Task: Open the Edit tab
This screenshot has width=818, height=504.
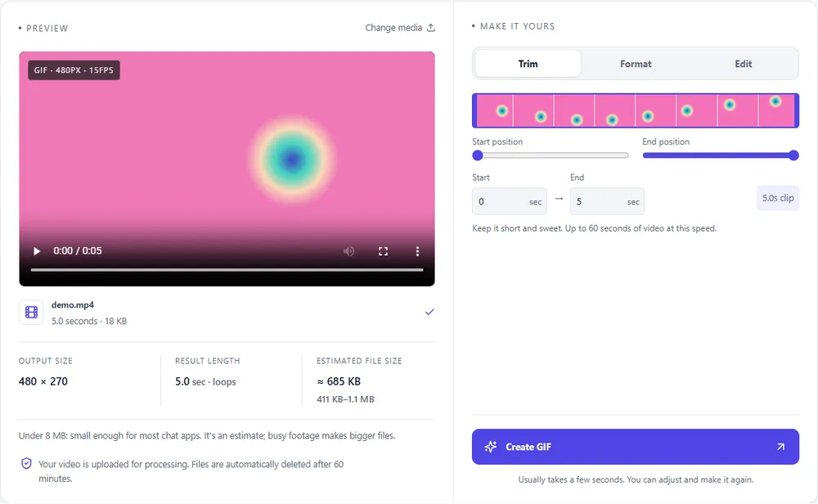Action: (x=743, y=64)
